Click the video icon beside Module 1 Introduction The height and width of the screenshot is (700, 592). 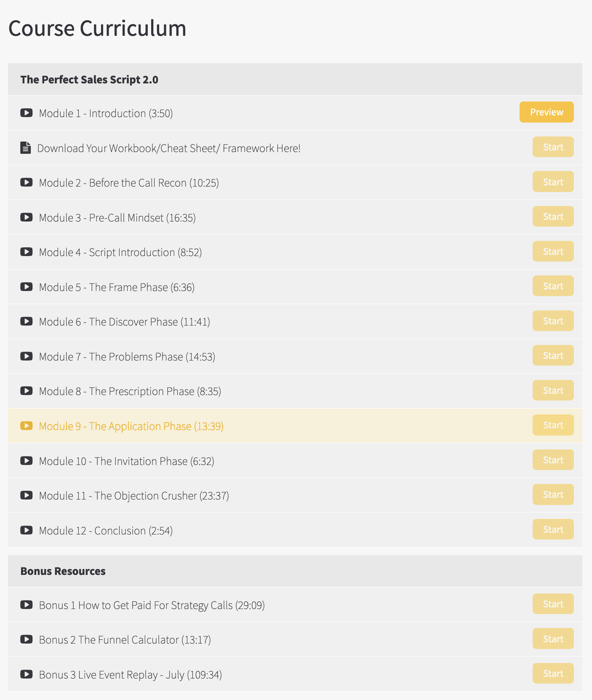(x=27, y=113)
